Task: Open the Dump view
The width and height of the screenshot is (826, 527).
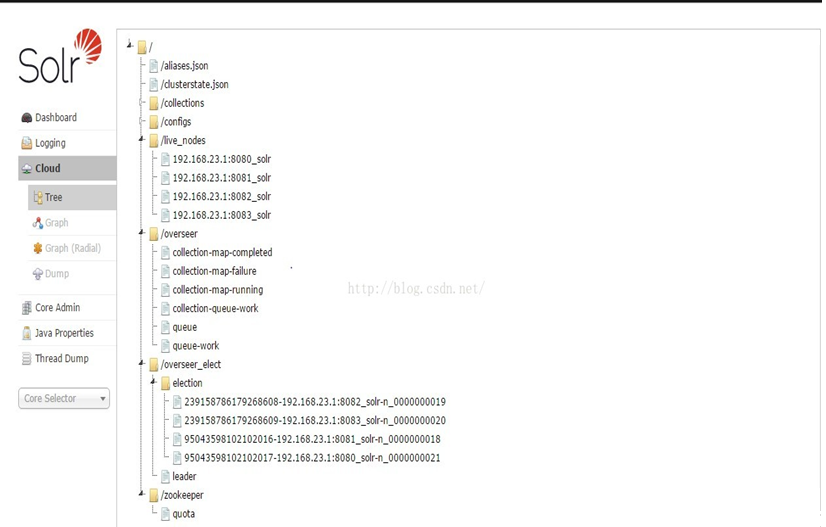Action: [x=57, y=274]
